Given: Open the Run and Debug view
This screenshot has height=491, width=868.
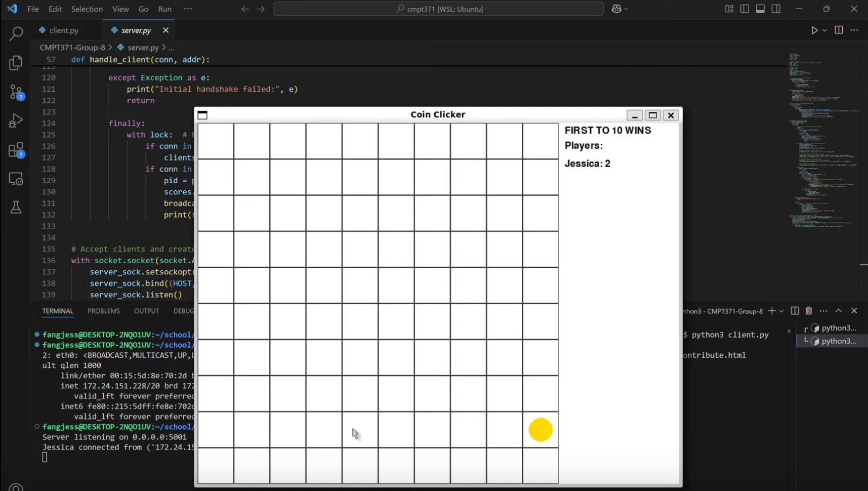Looking at the screenshot, I should 16,120.
